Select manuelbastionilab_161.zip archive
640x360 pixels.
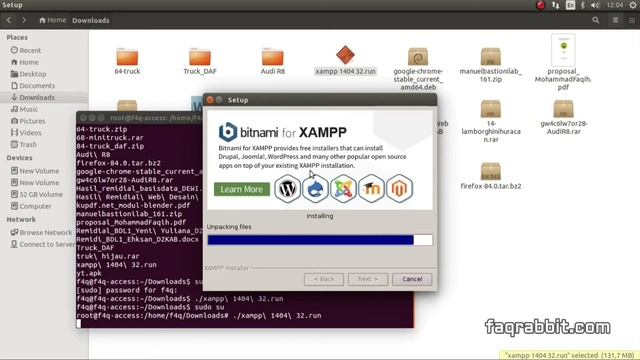point(491,65)
